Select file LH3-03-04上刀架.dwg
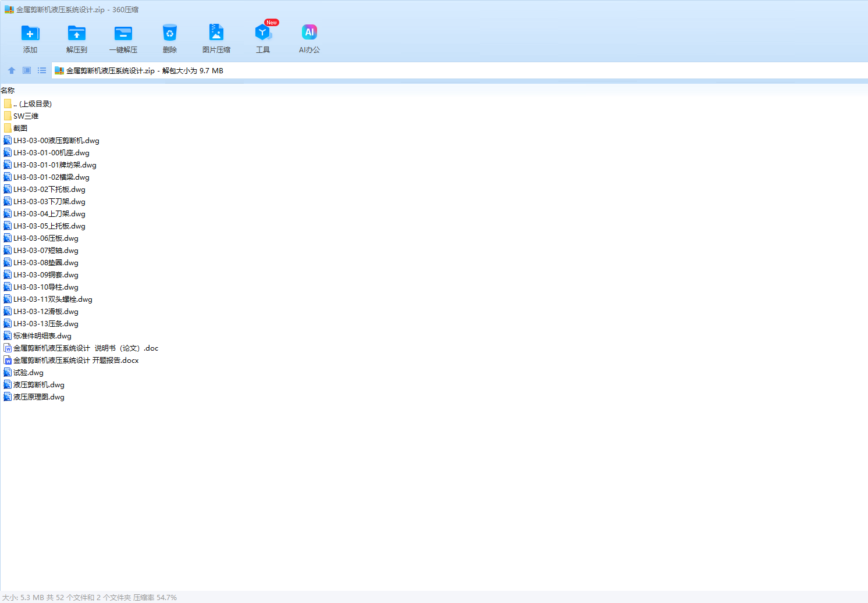The image size is (868, 603). [49, 214]
